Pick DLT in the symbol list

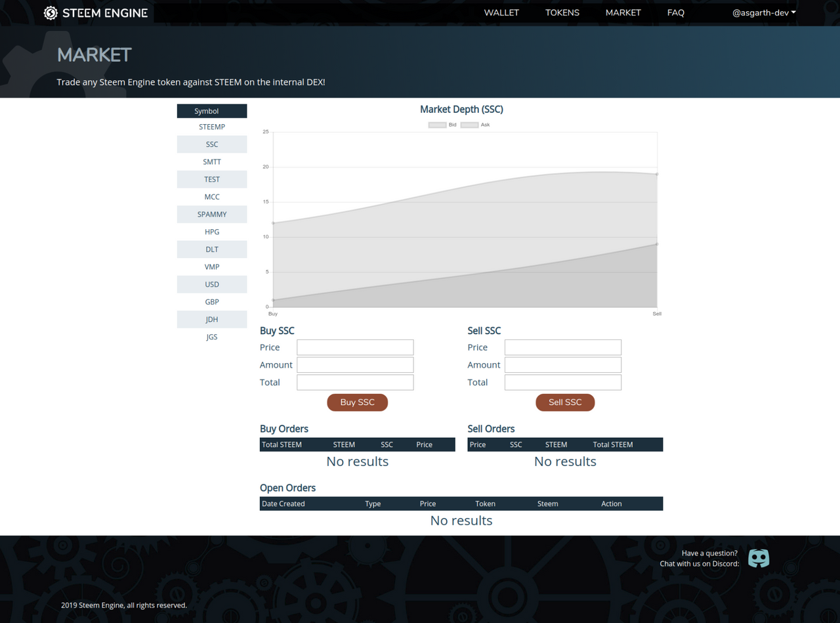212,249
